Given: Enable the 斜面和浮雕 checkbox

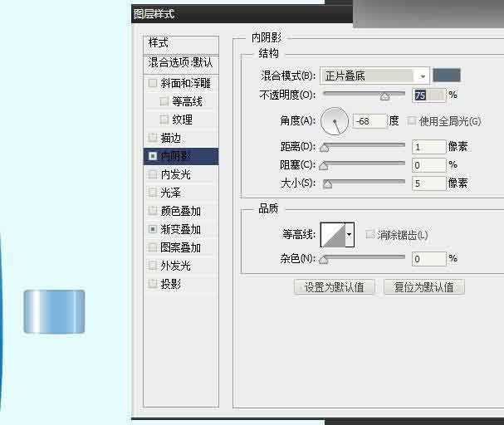Looking at the screenshot, I should [x=153, y=83].
